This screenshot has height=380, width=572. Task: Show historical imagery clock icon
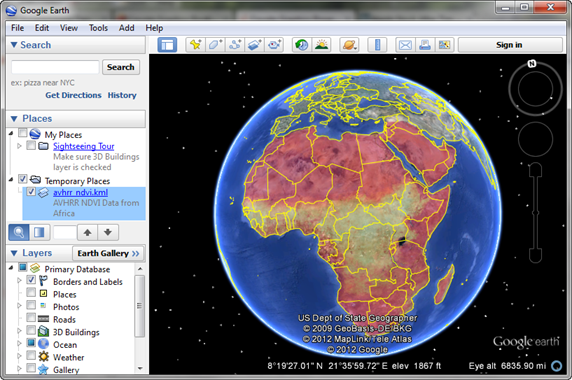click(302, 45)
